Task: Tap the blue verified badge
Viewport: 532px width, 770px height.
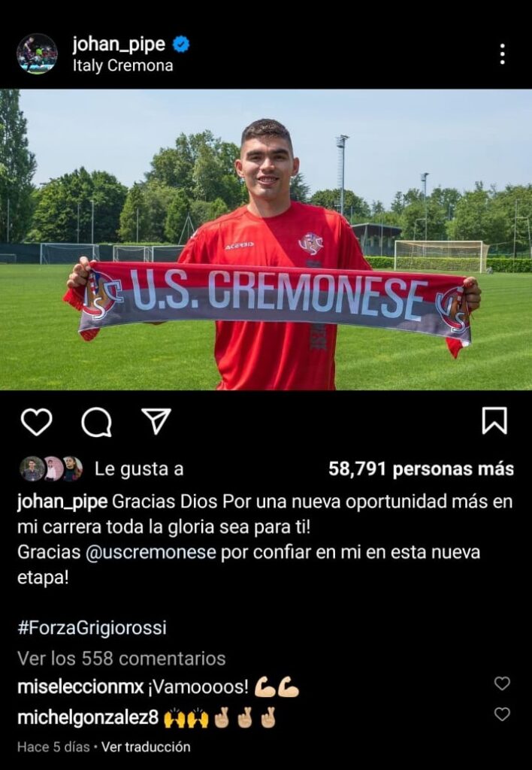Action: (182, 45)
